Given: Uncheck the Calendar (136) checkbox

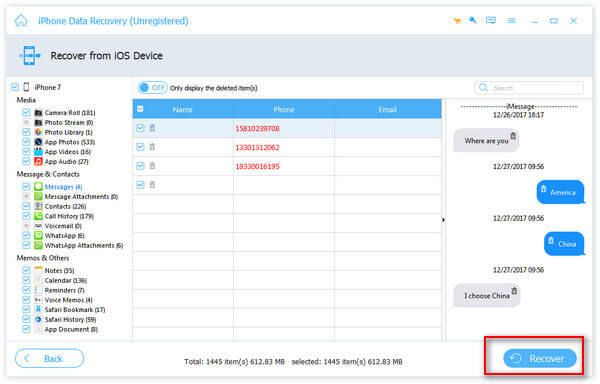Looking at the screenshot, I should click(x=26, y=280).
